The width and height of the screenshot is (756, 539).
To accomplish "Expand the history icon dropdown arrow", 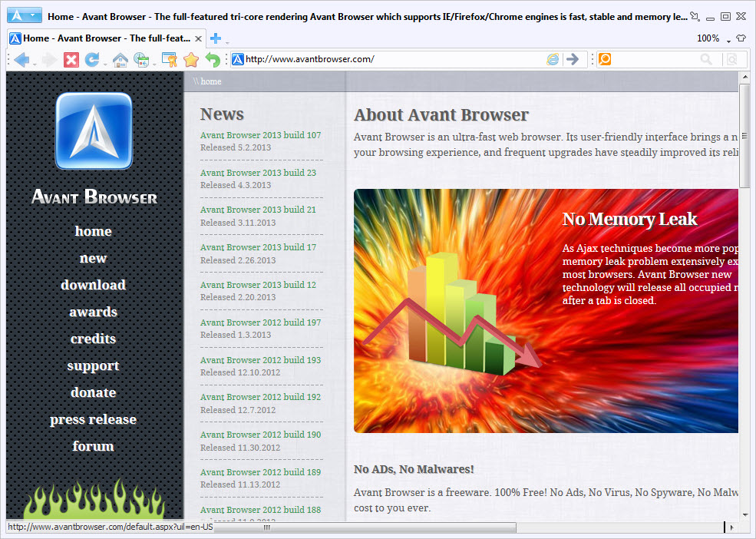I will [x=154, y=63].
